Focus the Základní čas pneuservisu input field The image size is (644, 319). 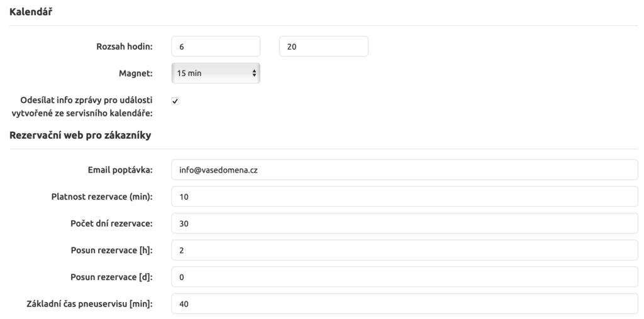pyautogui.click(x=404, y=304)
